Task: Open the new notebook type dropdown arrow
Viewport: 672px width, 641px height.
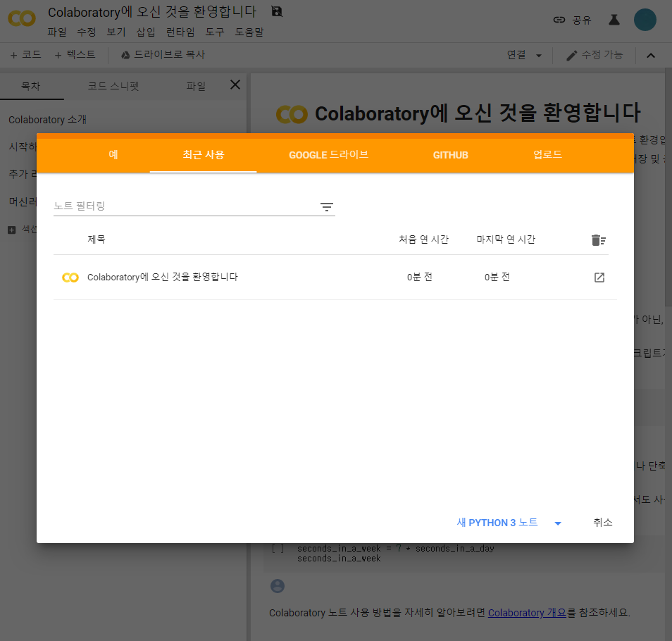Action: coord(558,523)
